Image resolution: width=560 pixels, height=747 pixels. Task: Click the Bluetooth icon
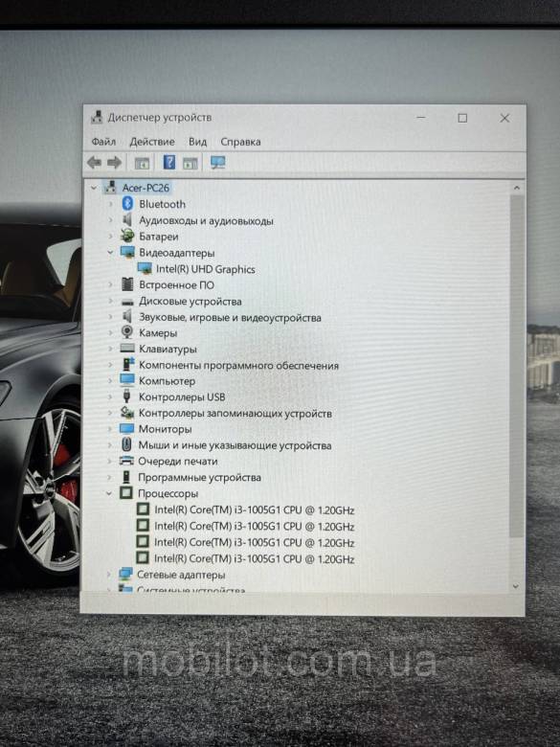(127, 203)
